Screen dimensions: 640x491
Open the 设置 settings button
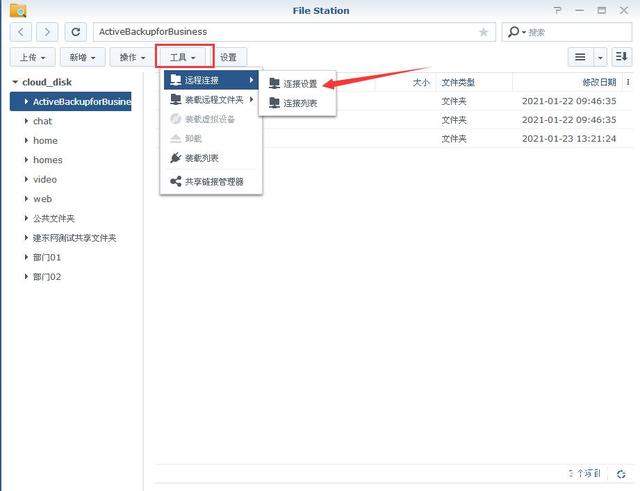coord(229,57)
